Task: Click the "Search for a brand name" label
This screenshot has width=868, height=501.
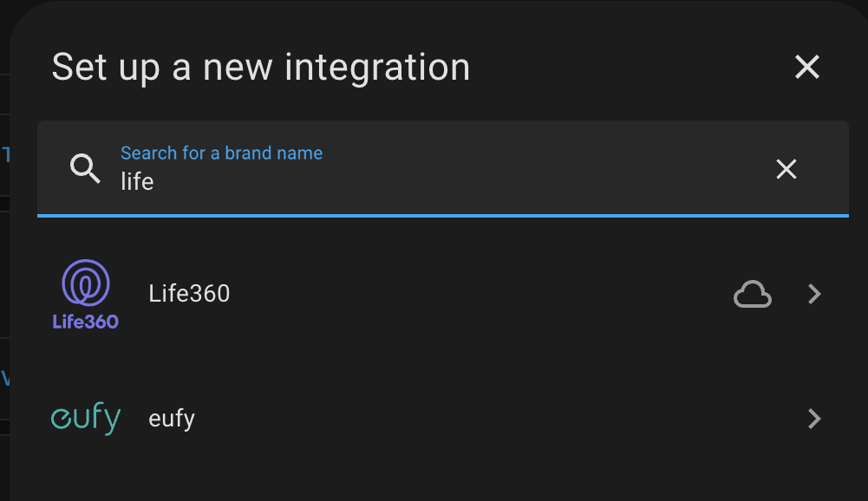Action: pyautogui.click(x=221, y=153)
